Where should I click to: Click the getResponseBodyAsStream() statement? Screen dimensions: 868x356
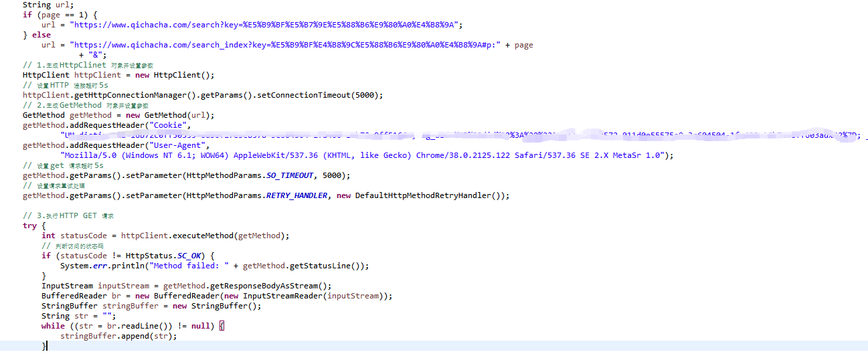tap(187, 286)
